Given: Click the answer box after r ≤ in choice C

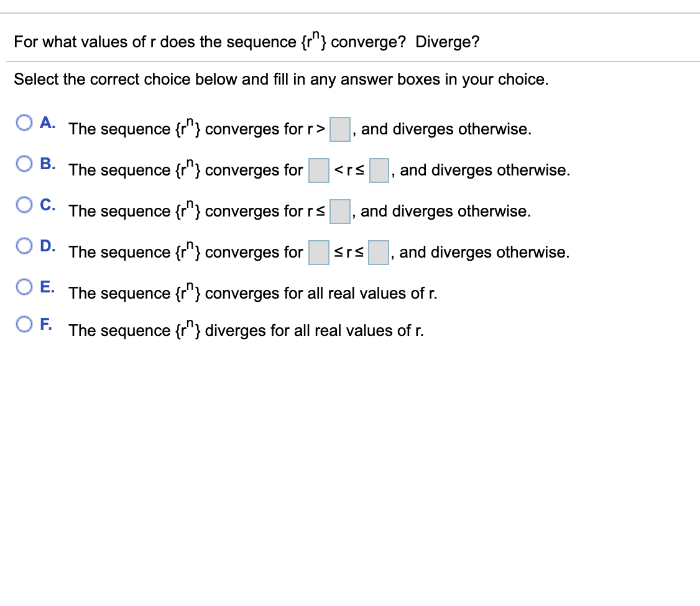Looking at the screenshot, I should (x=339, y=212).
